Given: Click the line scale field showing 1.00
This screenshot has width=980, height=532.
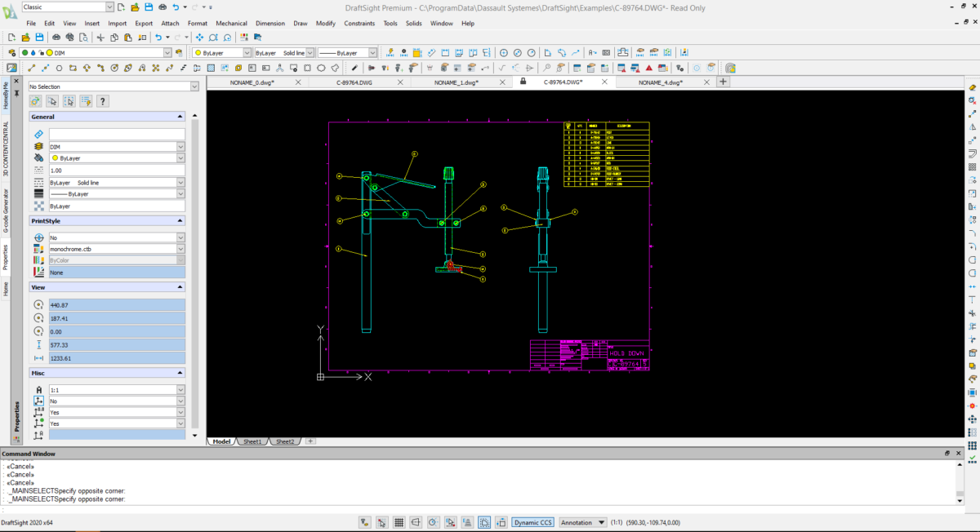Looking at the screenshot, I should [x=117, y=171].
